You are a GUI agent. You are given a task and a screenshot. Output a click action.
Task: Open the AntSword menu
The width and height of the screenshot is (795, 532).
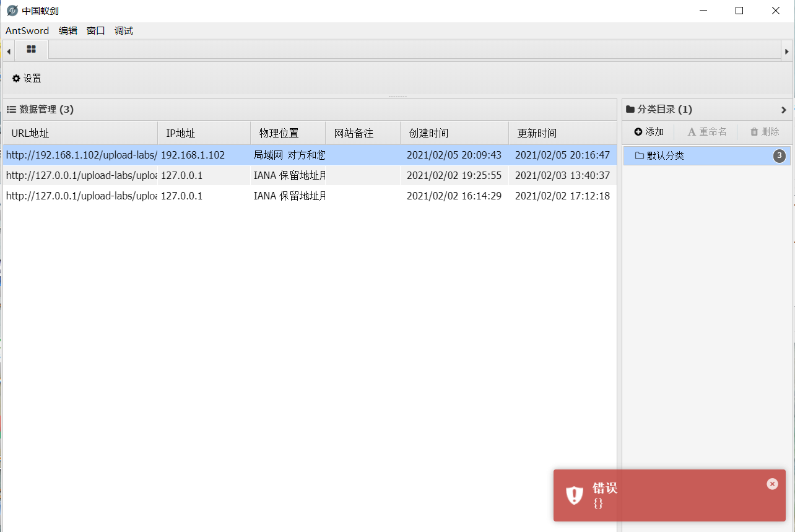[27, 31]
